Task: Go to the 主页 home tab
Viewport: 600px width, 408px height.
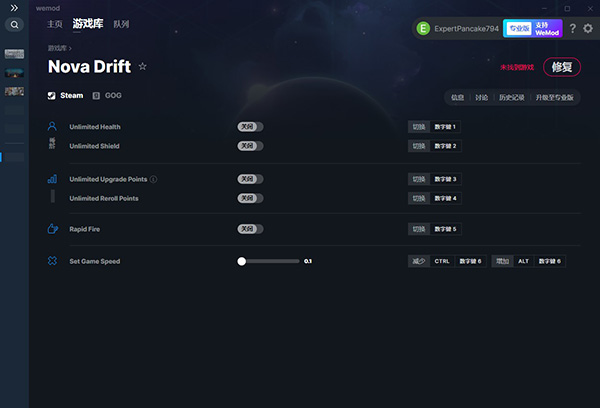Action: click(x=54, y=24)
